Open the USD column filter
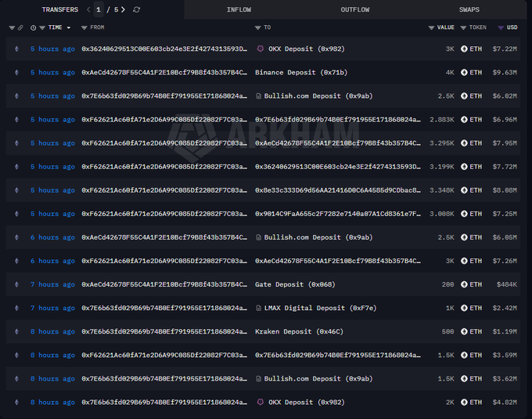 pyautogui.click(x=501, y=28)
